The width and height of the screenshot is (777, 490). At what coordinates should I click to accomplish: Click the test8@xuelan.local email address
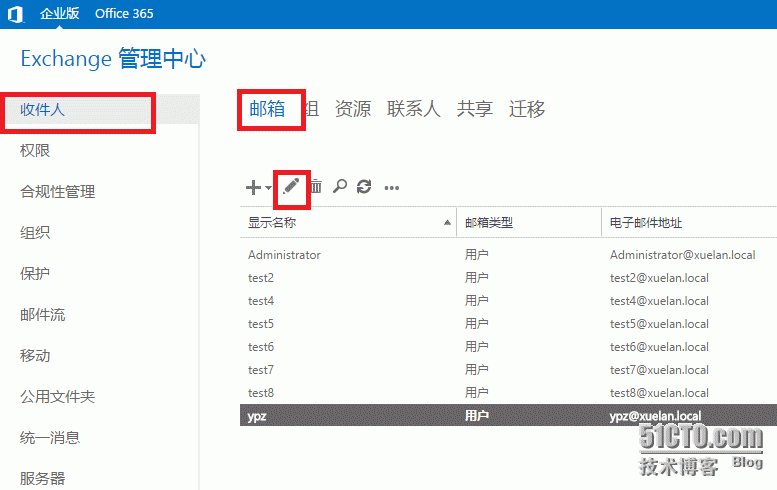point(659,393)
